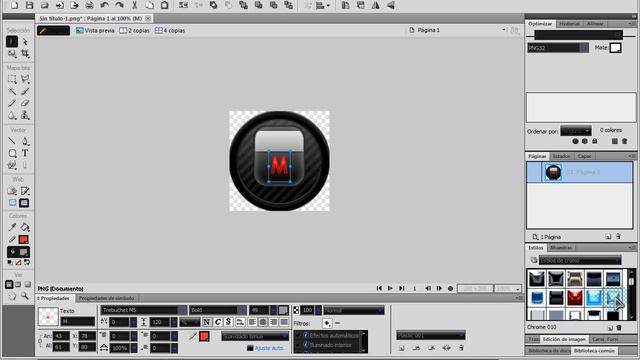Screen dimensions: 640x360
Task: Pick the Pen vector tool
Action: click(25, 141)
